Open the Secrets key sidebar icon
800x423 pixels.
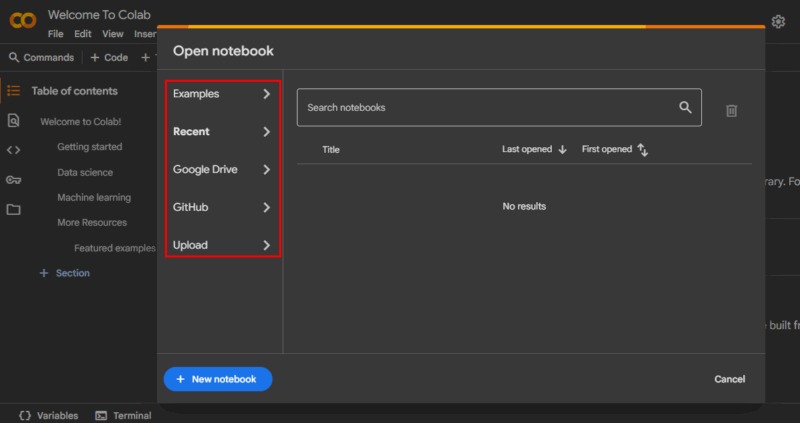point(14,180)
